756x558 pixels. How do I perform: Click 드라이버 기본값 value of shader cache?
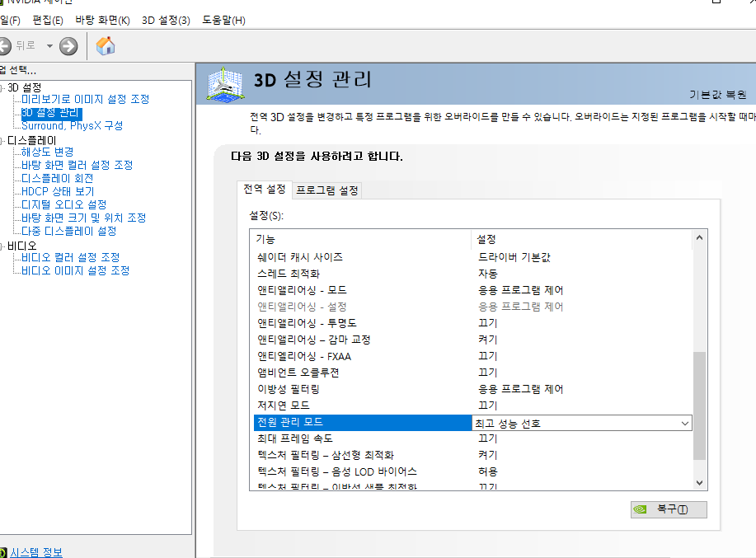click(514, 257)
